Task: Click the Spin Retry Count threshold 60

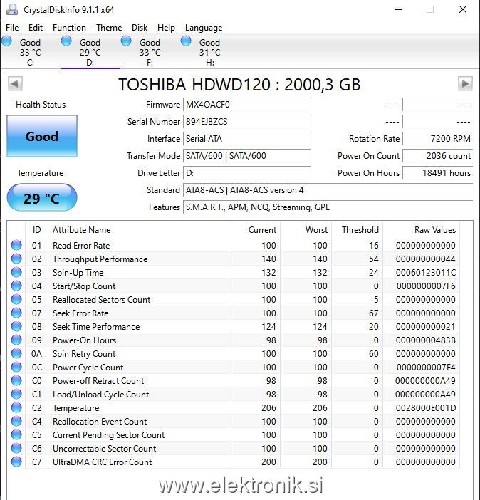Action: pos(374,353)
